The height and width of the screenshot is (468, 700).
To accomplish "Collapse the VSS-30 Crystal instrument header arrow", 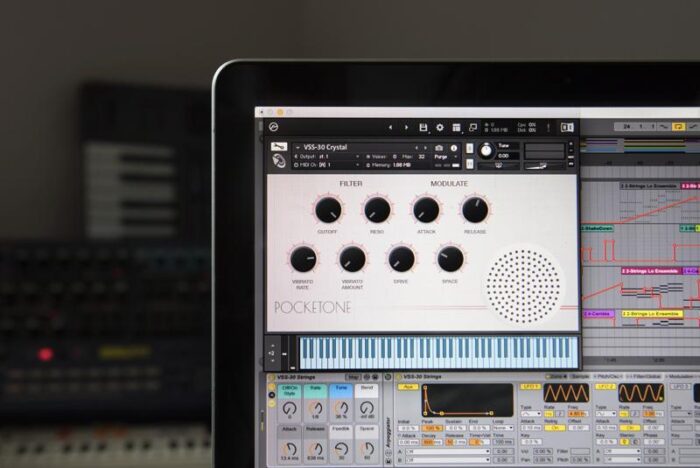I will 298,147.
